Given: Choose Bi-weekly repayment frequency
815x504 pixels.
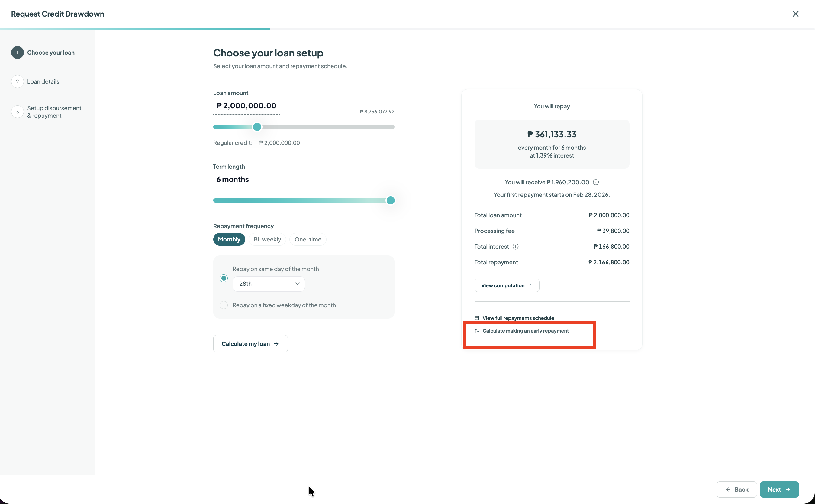Looking at the screenshot, I should pos(267,239).
